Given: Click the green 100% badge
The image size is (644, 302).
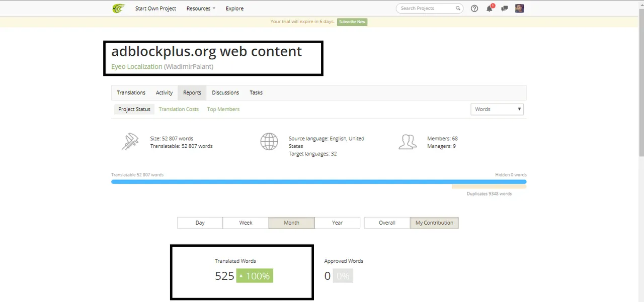Looking at the screenshot, I should [255, 276].
